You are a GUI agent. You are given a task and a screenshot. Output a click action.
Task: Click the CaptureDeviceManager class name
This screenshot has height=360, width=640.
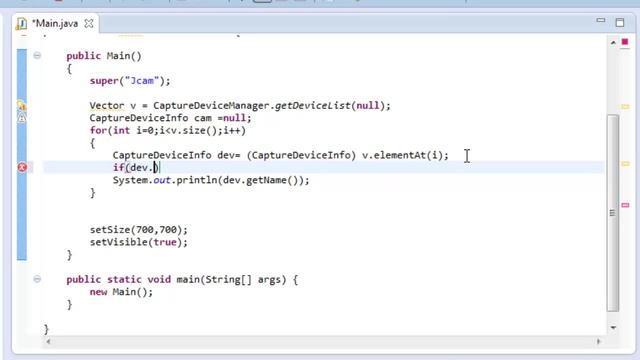[211, 106]
